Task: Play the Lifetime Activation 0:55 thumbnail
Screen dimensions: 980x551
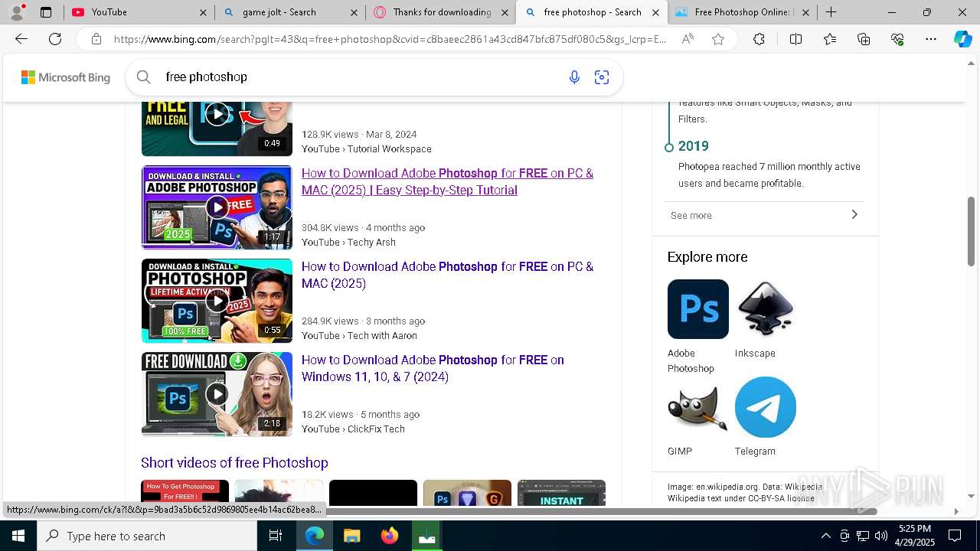Action: coord(217,301)
